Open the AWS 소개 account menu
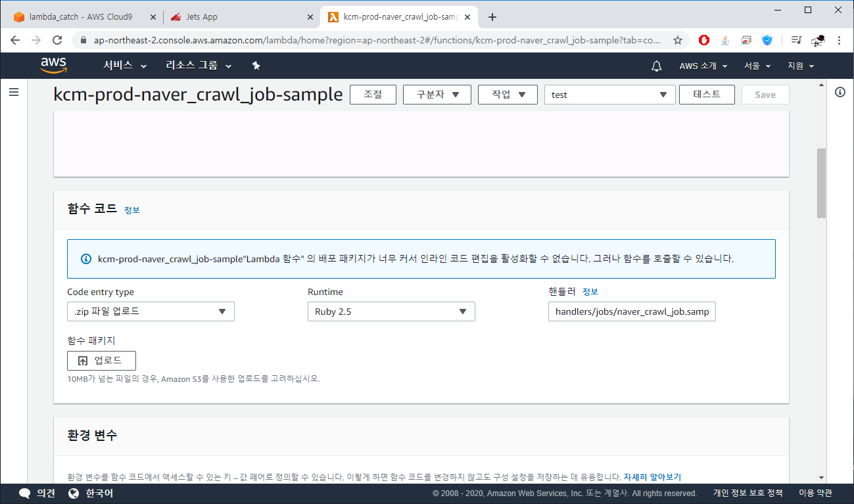This screenshot has width=854, height=504. point(703,66)
